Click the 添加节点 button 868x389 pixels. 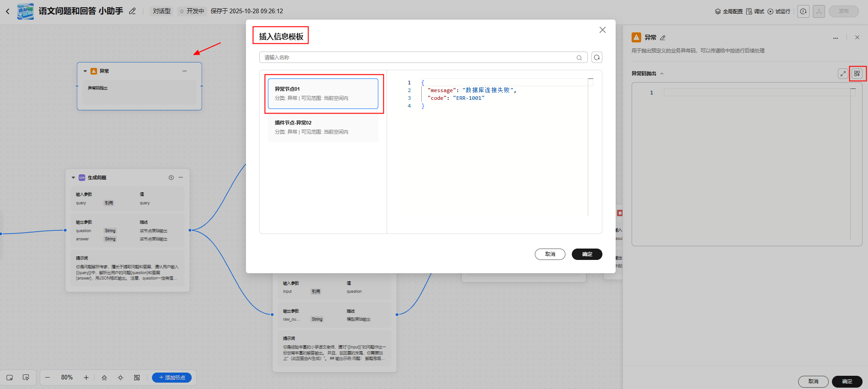(x=172, y=378)
